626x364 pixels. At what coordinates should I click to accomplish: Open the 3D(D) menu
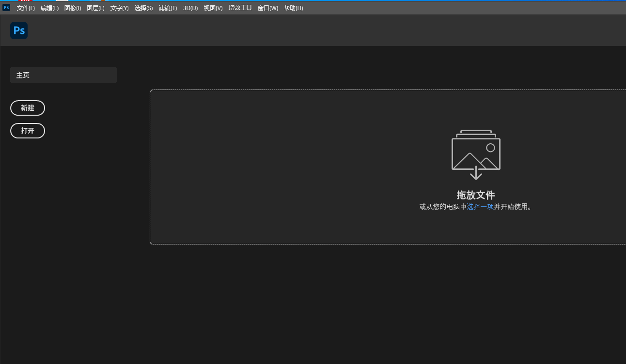tap(190, 8)
